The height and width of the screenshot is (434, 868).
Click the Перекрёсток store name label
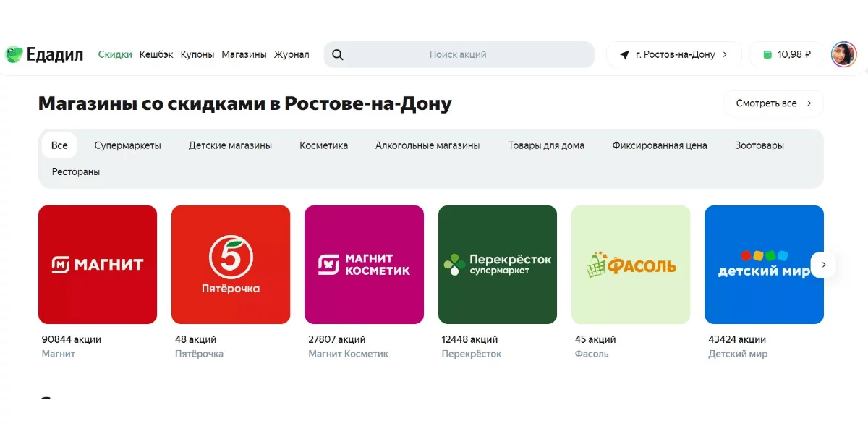(x=472, y=354)
